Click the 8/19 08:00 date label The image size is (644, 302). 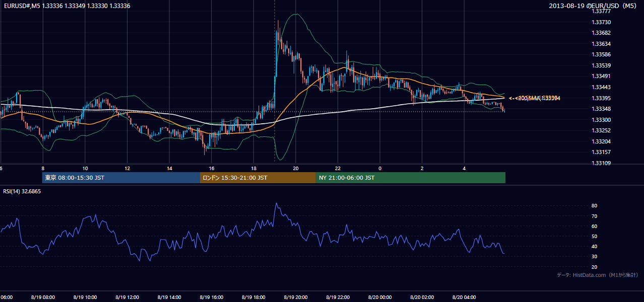pos(43,297)
